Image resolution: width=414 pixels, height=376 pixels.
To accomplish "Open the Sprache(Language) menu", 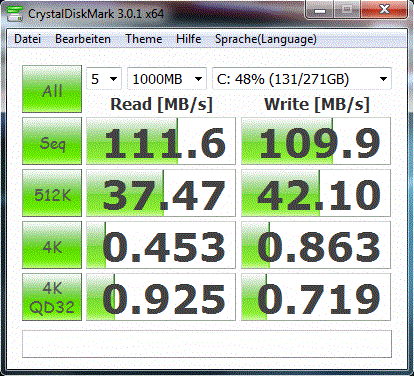I will tap(266, 39).
